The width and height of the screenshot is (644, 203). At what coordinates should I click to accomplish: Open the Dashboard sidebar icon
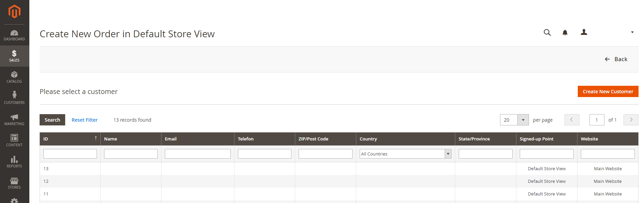[14, 35]
